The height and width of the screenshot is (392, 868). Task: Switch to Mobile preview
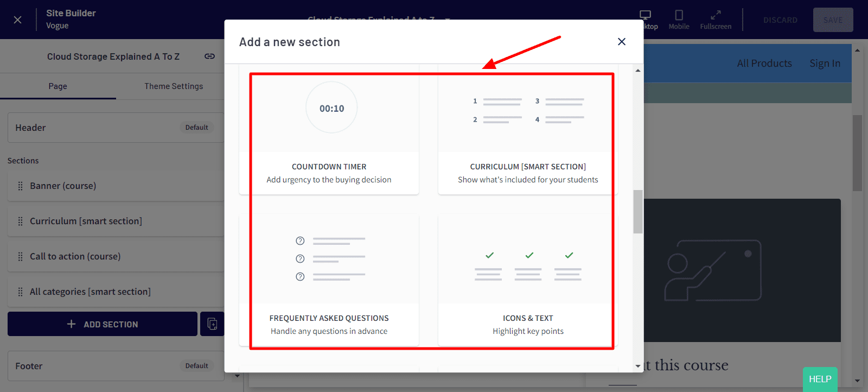[679, 20]
